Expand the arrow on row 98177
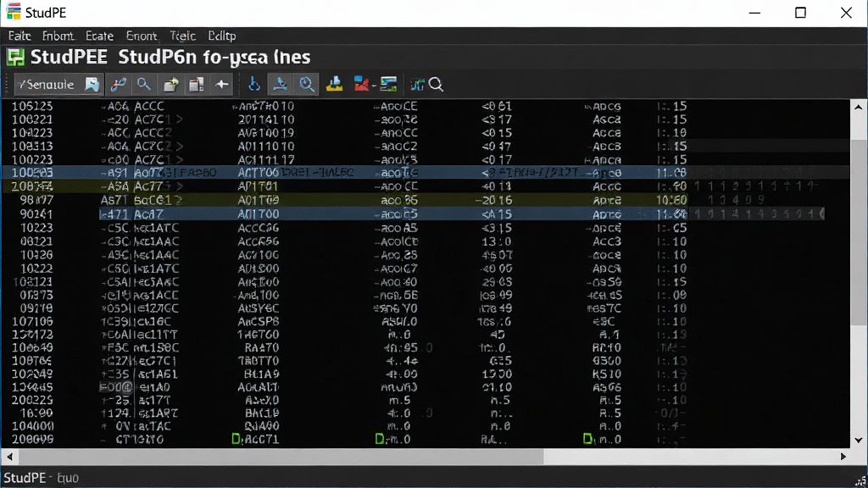The height and width of the screenshot is (488, 868). (x=178, y=200)
